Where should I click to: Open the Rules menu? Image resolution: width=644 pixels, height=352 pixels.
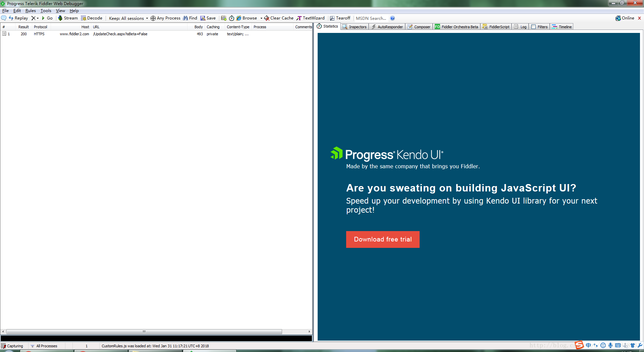(31, 11)
